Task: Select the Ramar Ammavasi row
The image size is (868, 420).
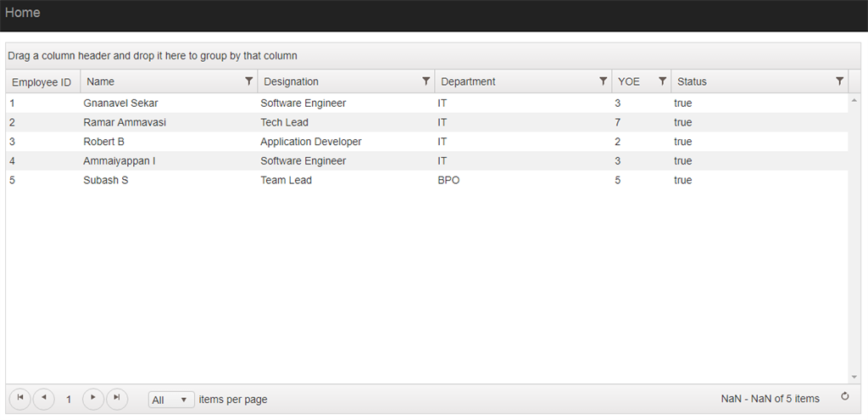Action: click(125, 122)
